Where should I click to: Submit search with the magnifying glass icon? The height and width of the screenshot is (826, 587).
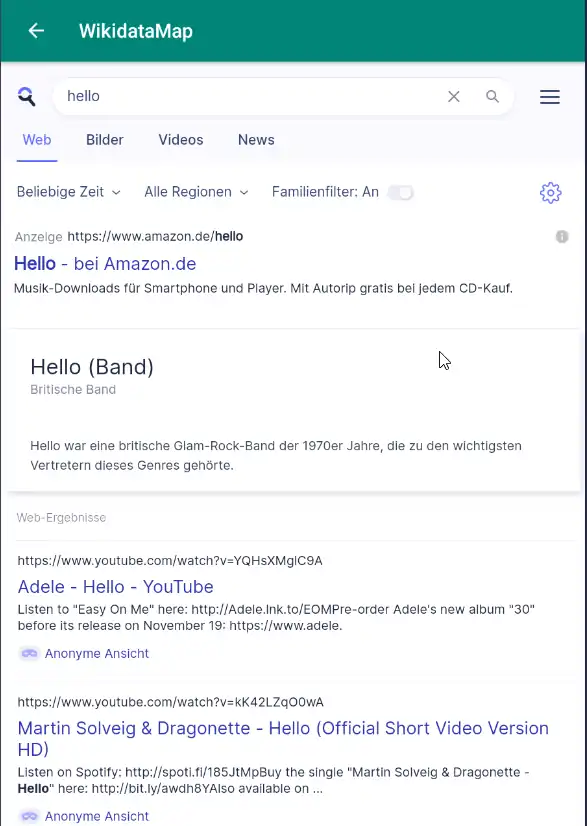pyautogui.click(x=492, y=96)
